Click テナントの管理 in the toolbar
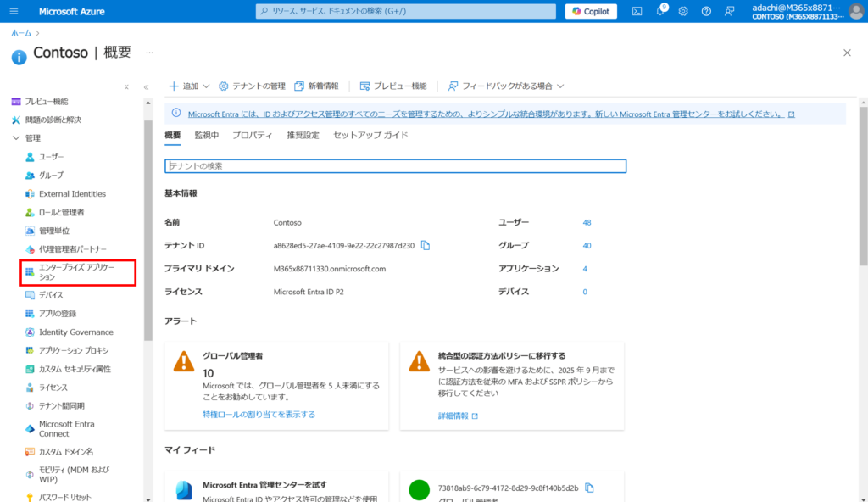868x502 pixels. tap(252, 86)
